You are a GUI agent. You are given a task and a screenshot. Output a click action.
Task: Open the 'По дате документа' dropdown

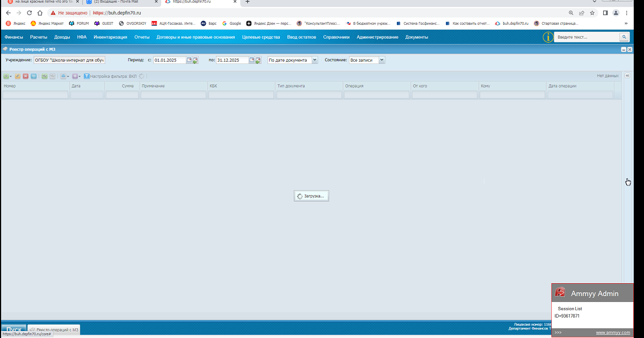315,60
